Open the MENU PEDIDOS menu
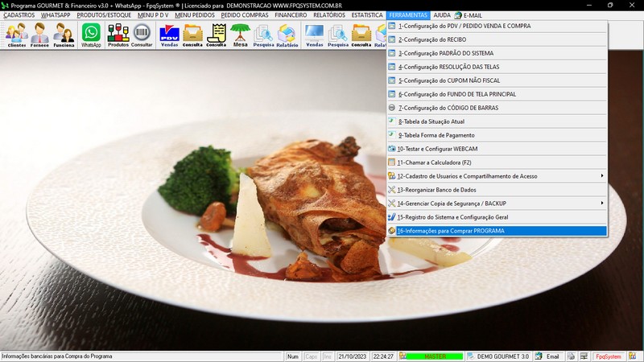The image size is (644, 362). coord(195,15)
